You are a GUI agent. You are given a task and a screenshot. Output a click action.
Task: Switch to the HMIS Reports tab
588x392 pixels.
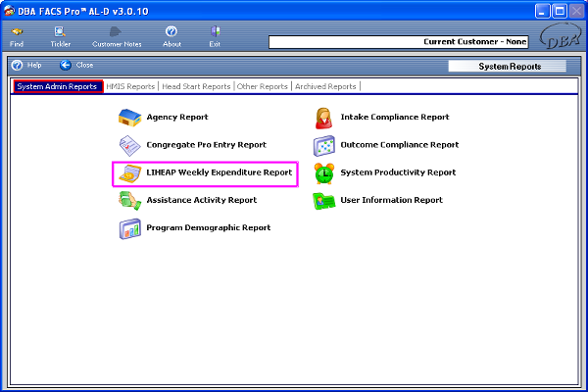click(x=130, y=86)
